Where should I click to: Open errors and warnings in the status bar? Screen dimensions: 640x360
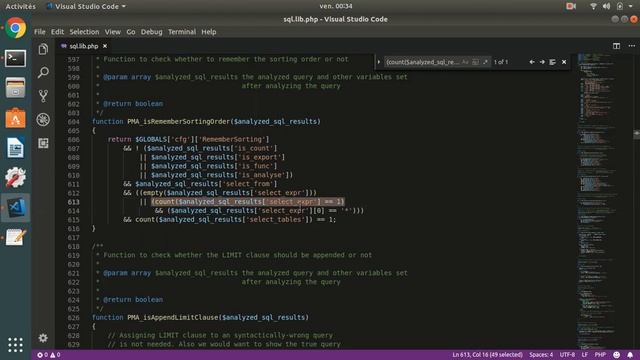(49, 355)
